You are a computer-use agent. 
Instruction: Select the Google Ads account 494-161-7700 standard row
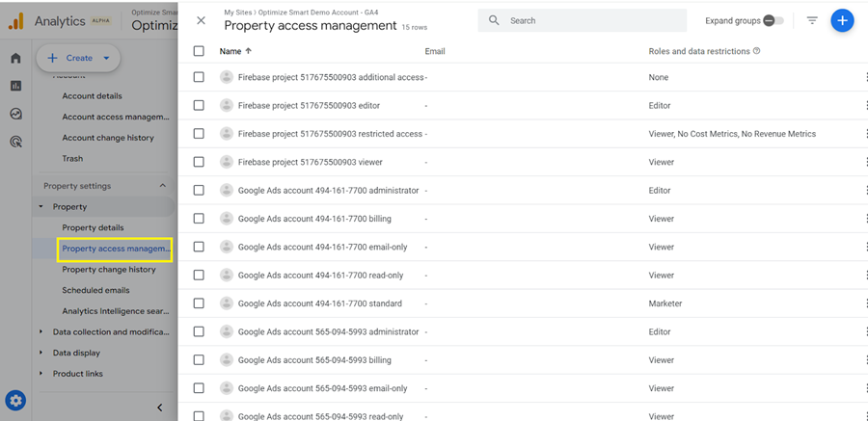click(523, 303)
